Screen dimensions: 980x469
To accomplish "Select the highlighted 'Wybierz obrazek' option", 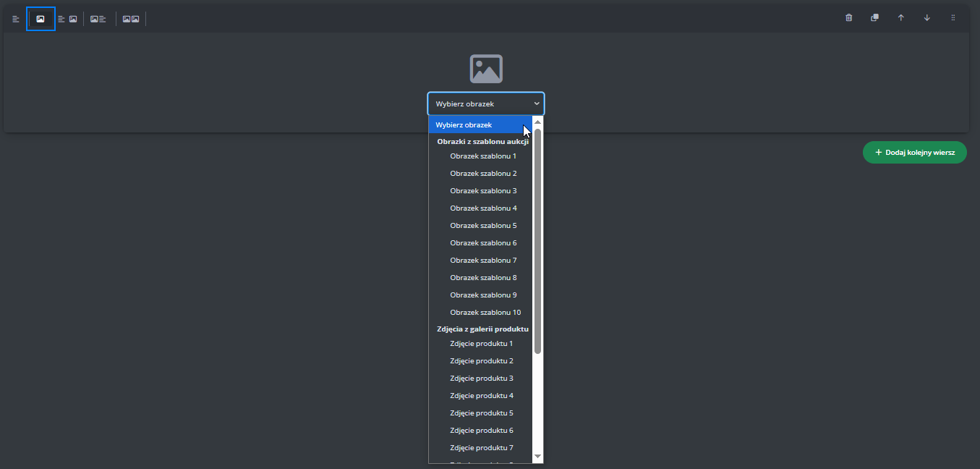I will click(x=477, y=125).
